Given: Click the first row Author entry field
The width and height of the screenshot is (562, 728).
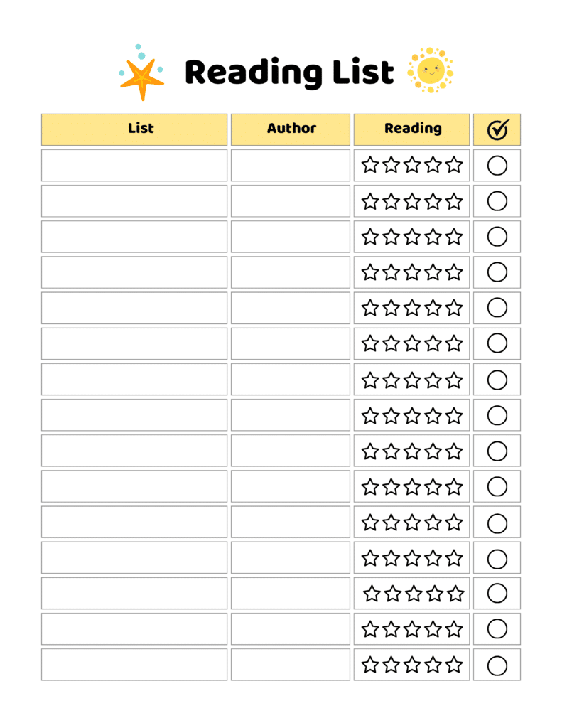Looking at the screenshot, I should click(291, 165).
